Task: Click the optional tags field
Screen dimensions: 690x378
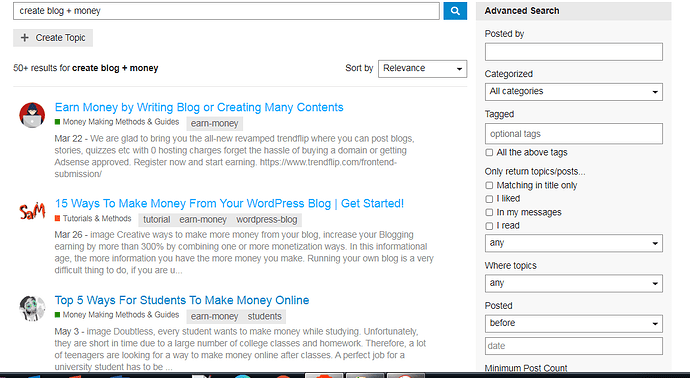Action: (x=574, y=134)
